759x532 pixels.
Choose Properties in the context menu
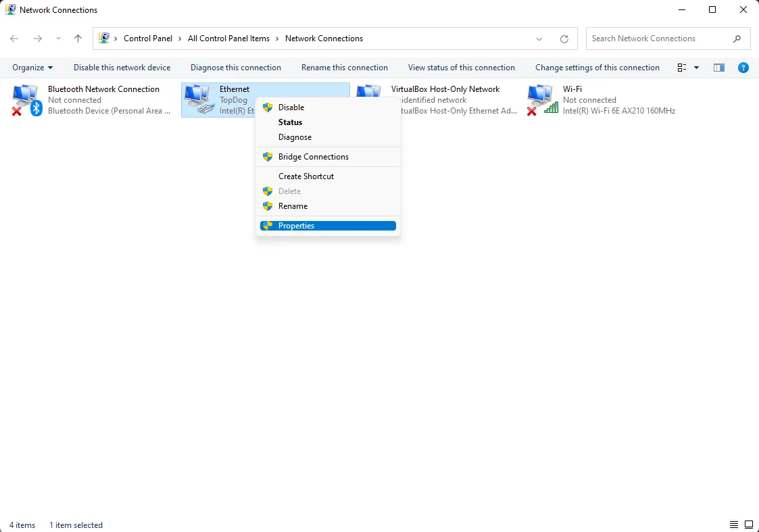click(296, 226)
